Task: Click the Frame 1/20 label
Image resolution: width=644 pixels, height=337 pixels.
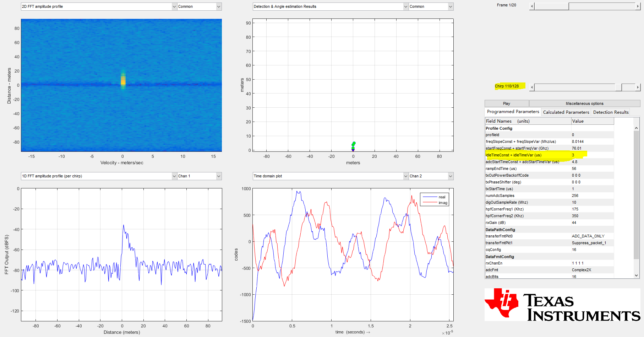Action: [x=506, y=5]
